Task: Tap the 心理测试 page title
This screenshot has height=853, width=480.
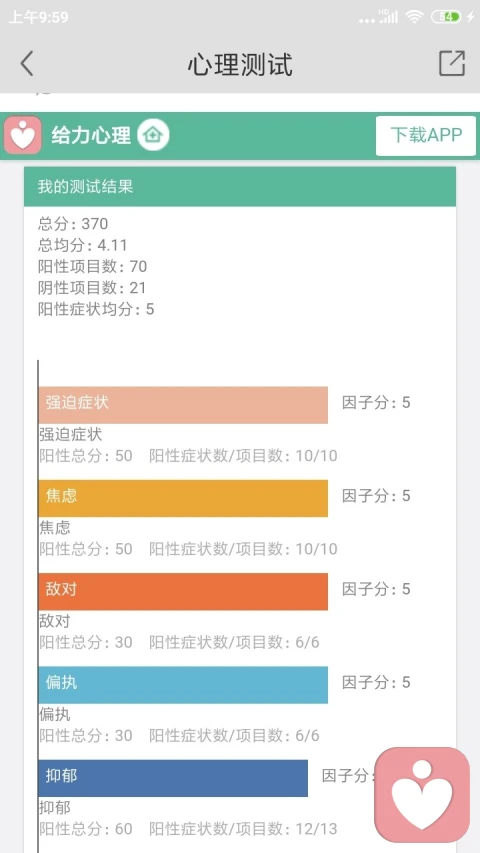Action: click(x=240, y=64)
